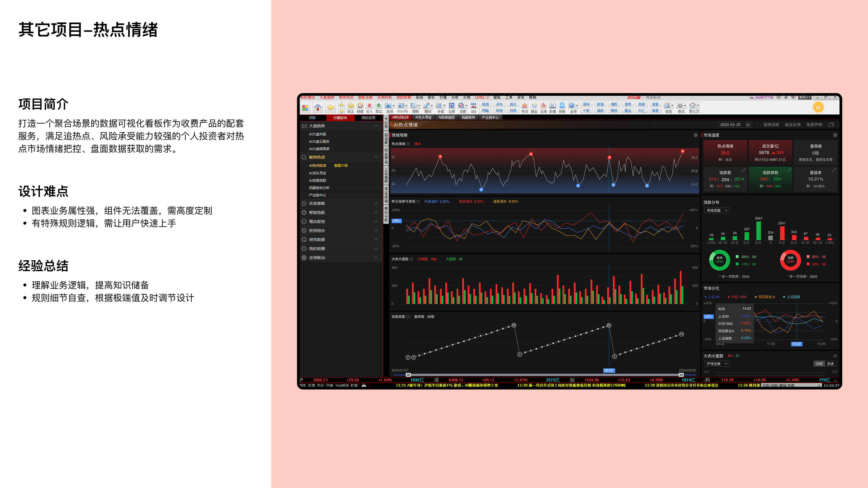868x488 pixels.
Task: Switch 大肉大面数 view to 历史
Action: click(831, 364)
